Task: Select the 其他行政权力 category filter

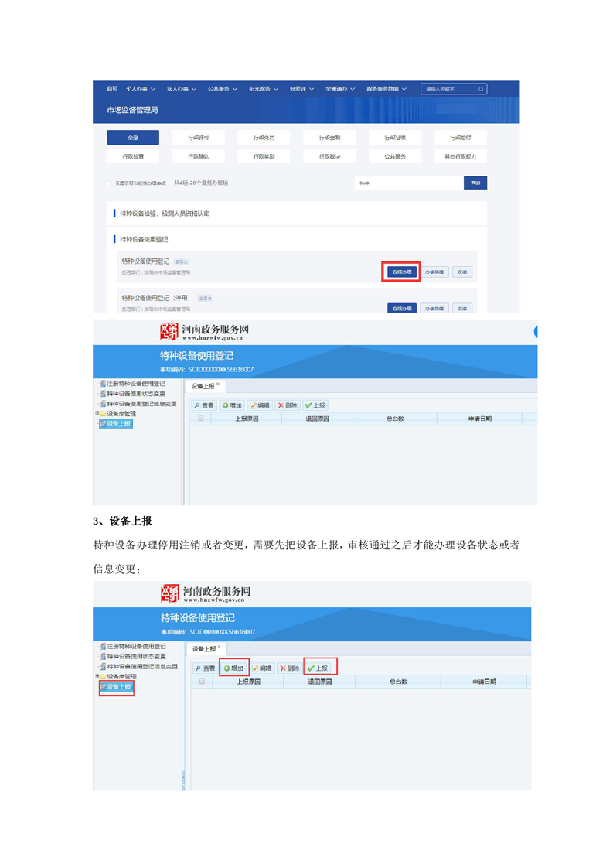Action: (x=460, y=157)
